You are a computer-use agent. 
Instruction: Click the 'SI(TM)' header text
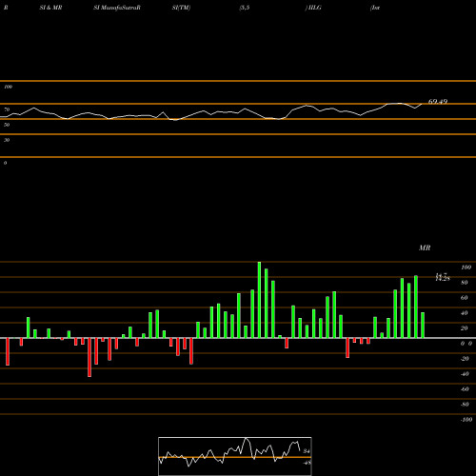(181, 8)
